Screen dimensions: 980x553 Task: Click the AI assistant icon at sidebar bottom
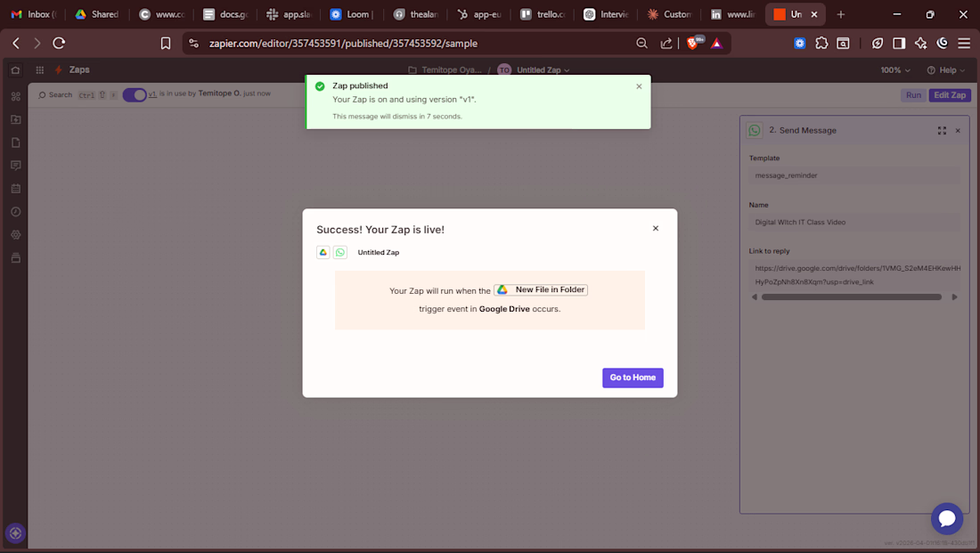pyautogui.click(x=16, y=533)
